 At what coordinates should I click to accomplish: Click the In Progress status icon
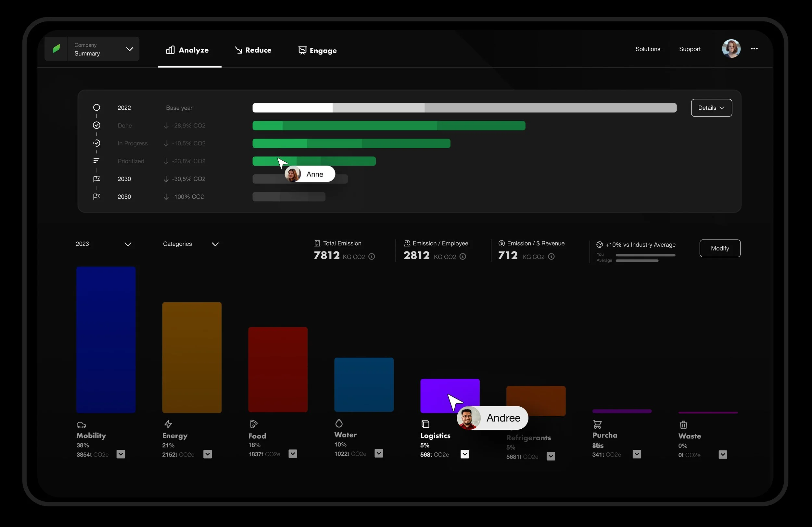tap(96, 143)
